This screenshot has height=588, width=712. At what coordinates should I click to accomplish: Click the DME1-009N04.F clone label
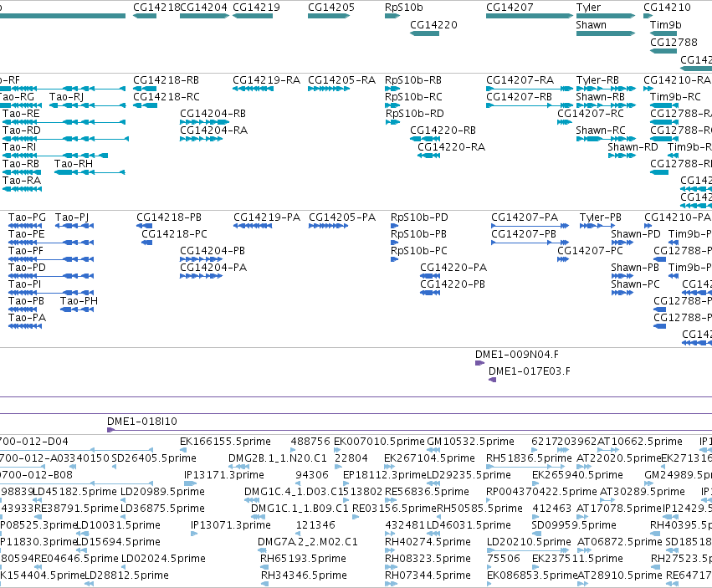click(517, 355)
